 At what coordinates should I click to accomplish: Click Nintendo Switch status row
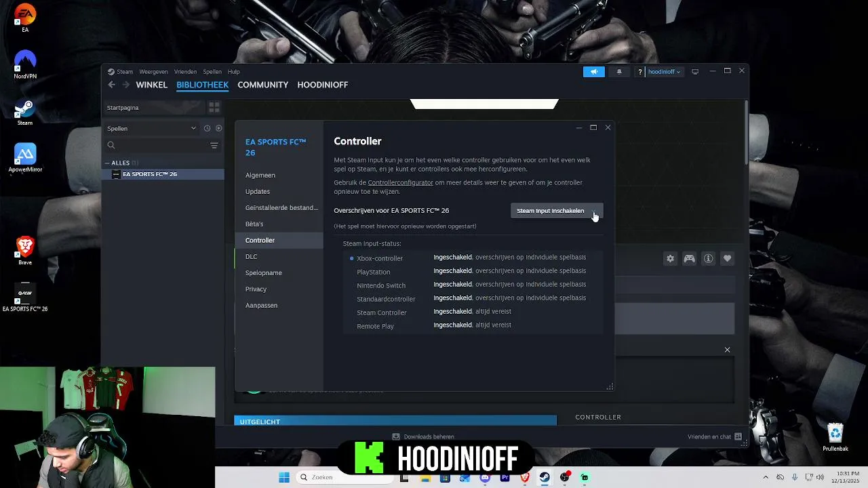(473, 285)
